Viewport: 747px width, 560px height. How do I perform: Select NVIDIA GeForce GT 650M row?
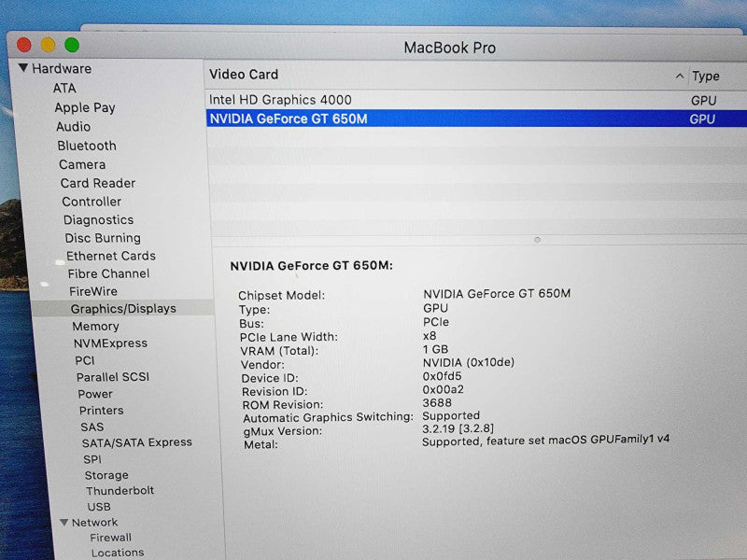pos(476,119)
